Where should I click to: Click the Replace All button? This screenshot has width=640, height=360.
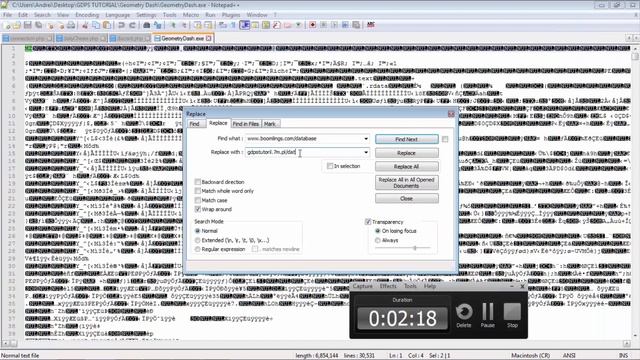coord(407,167)
